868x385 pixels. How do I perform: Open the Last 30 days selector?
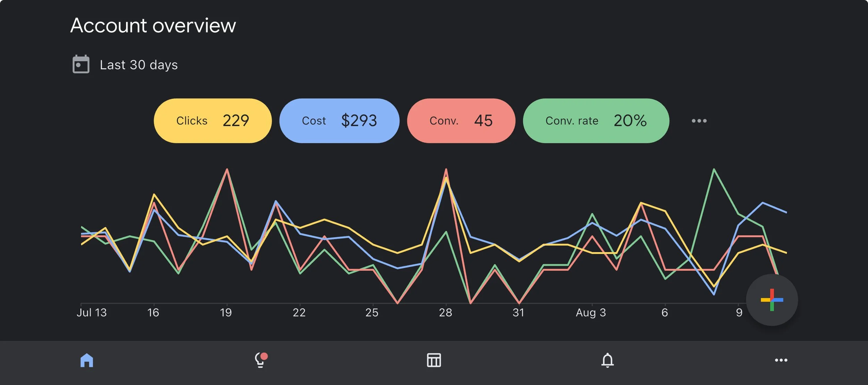[x=139, y=65]
